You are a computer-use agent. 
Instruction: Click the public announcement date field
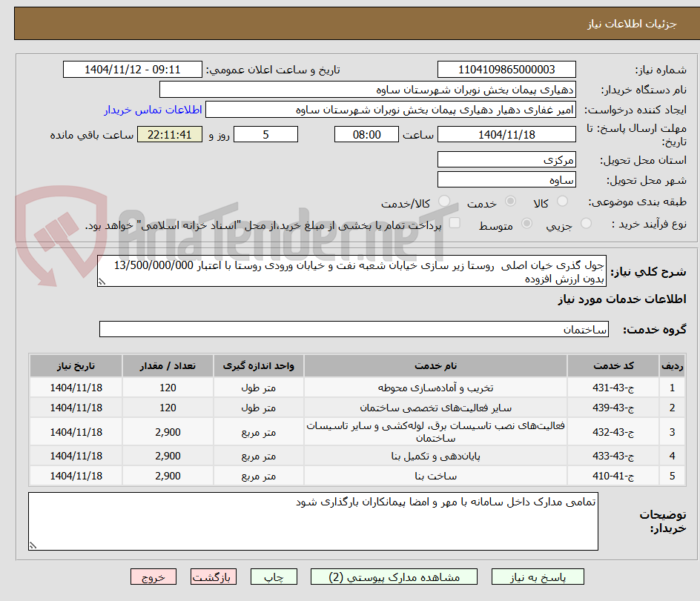[x=133, y=70]
